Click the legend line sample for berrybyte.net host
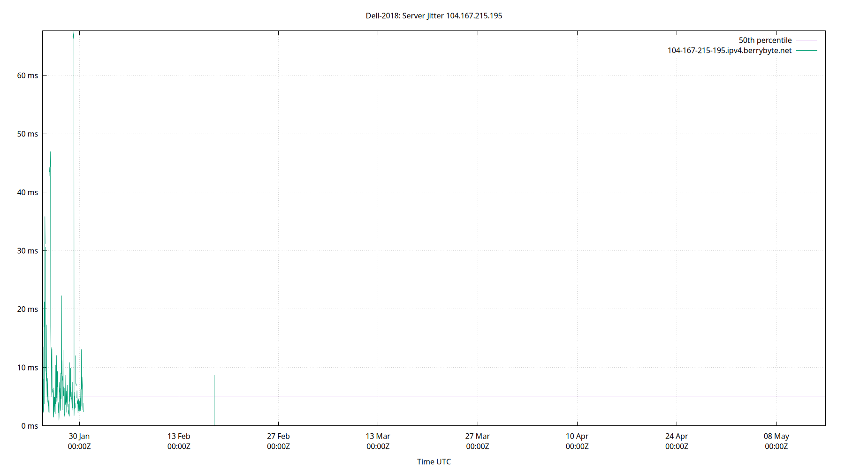868x469 pixels. 806,50
